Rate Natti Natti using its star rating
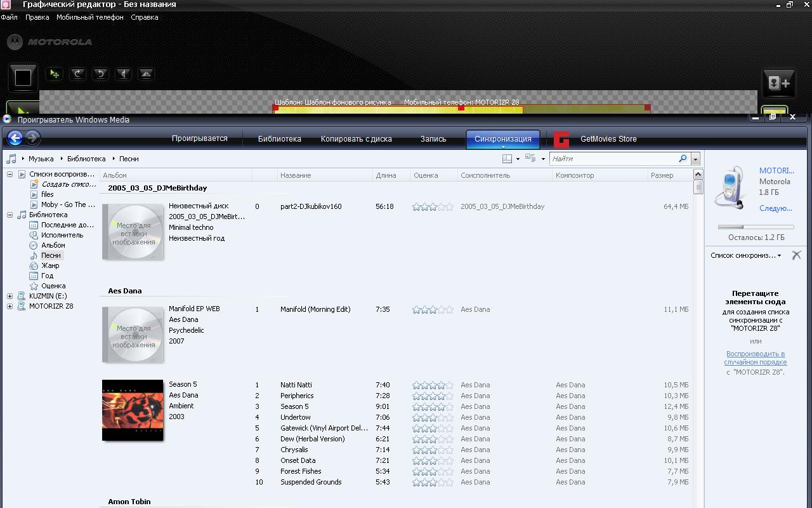 pyautogui.click(x=433, y=385)
